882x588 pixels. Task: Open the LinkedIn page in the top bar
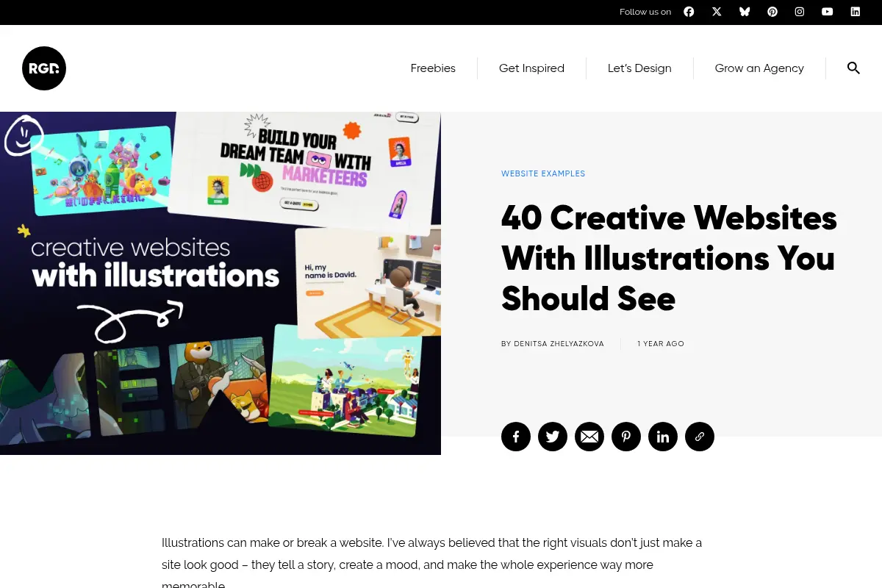click(x=856, y=12)
